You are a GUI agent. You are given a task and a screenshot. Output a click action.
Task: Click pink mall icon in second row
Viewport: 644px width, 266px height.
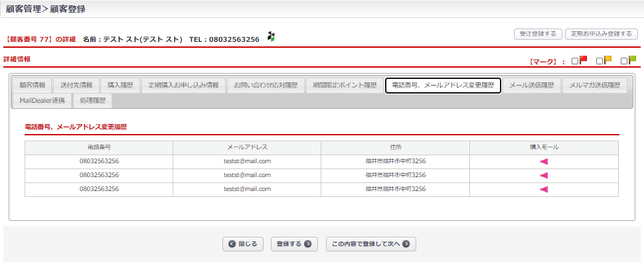[x=544, y=176]
